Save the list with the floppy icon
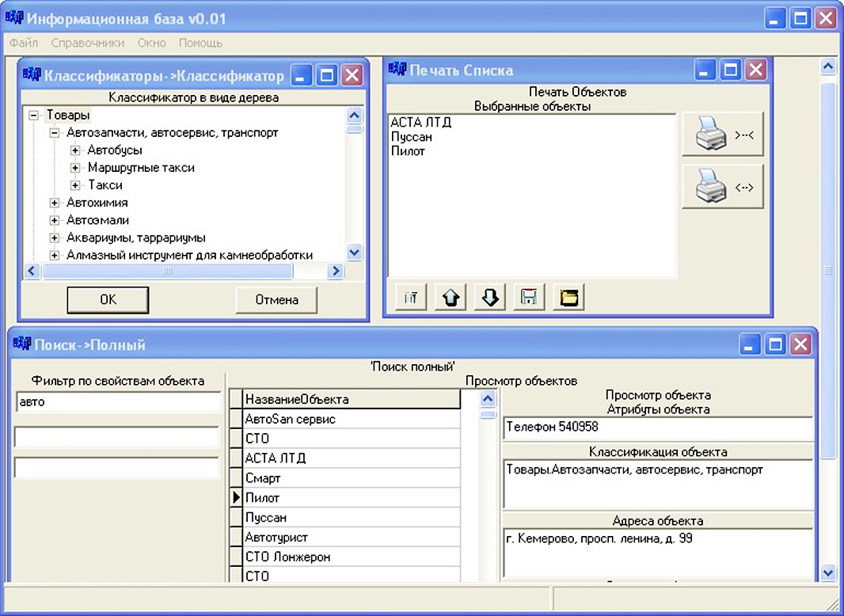 coord(529,297)
